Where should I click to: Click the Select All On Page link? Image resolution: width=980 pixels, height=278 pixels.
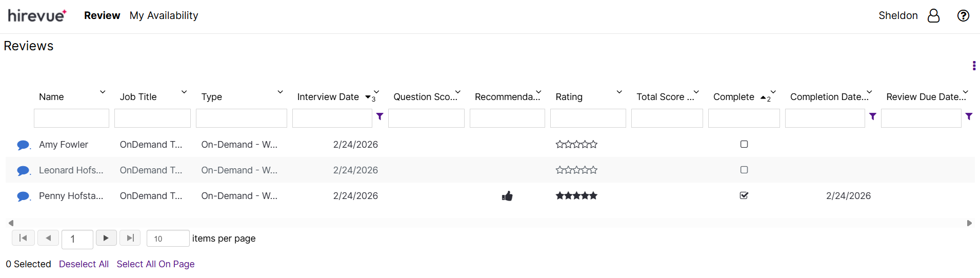(155, 264)
